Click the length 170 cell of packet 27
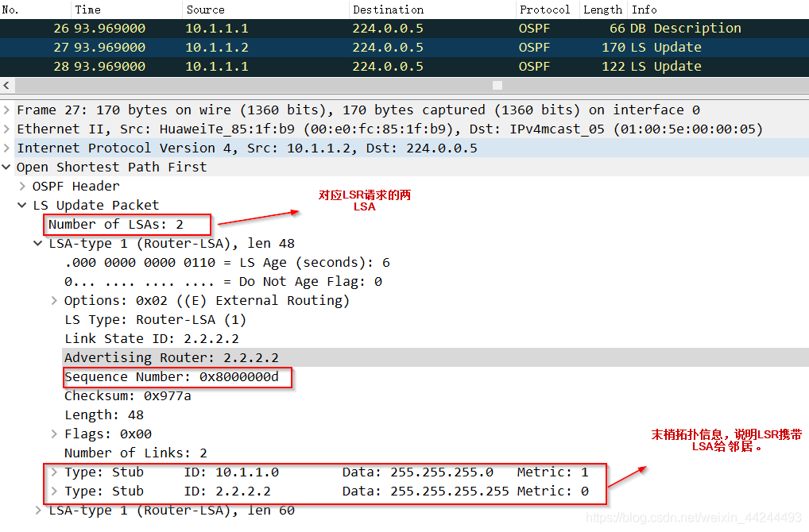Viewport: 809px width, 532px height. (613, 48)
